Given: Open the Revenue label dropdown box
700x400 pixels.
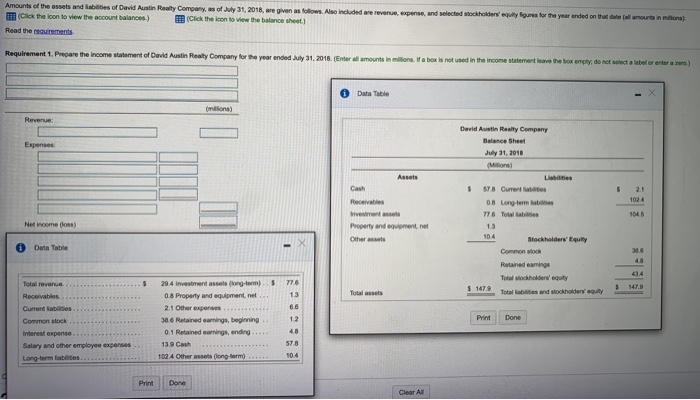Looking at the screenshot, I should point(97,132).
